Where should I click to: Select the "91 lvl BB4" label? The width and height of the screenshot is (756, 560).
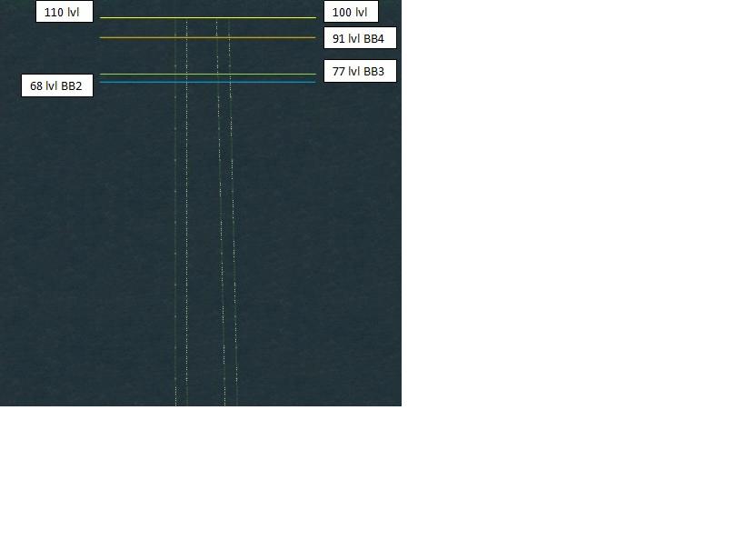coord(360,38)
